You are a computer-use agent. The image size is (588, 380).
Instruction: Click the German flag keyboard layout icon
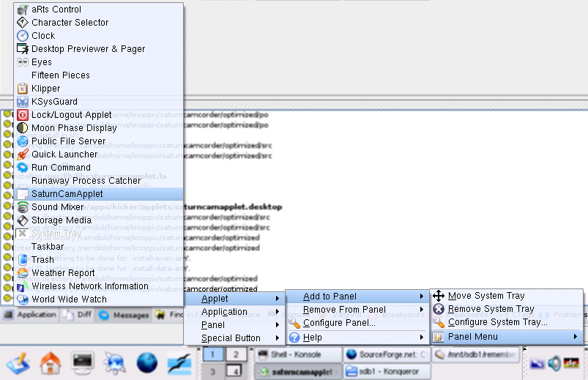coord(572,362)
